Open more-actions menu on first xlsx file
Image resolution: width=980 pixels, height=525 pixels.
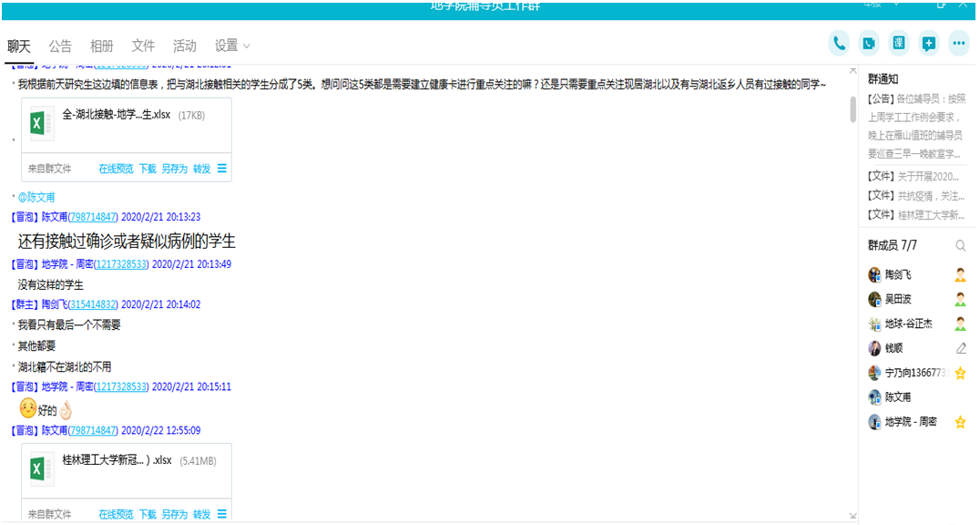coord(222,169)
